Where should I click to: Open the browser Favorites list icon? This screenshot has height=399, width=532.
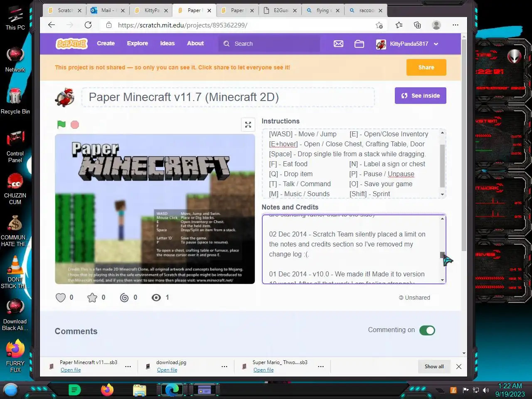[x=399, y=25]
